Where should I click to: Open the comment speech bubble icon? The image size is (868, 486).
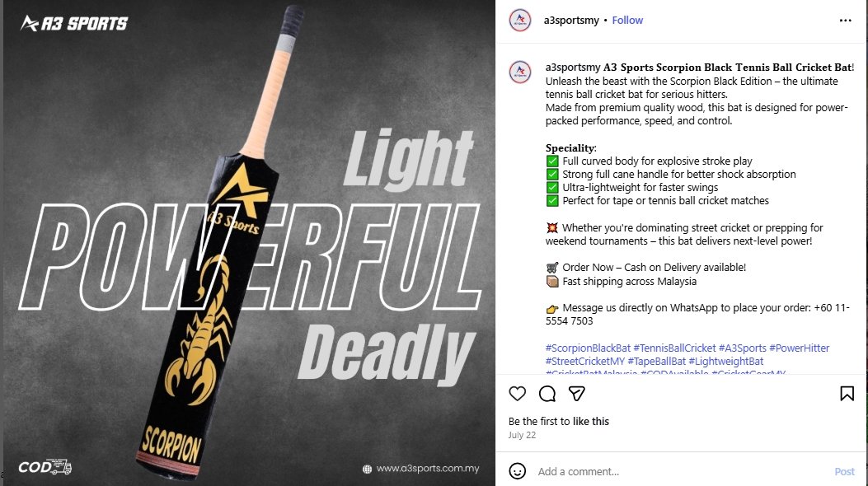point(547,394)
